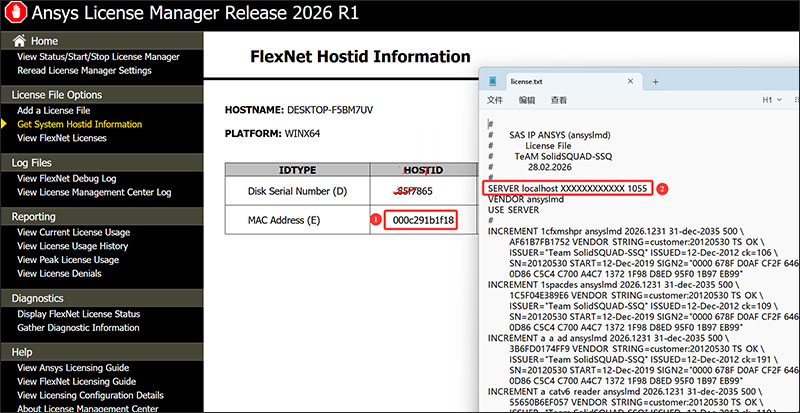Click the Help section header
The width and height of the screenshot is (800, 413).
[x=22, y=352]
